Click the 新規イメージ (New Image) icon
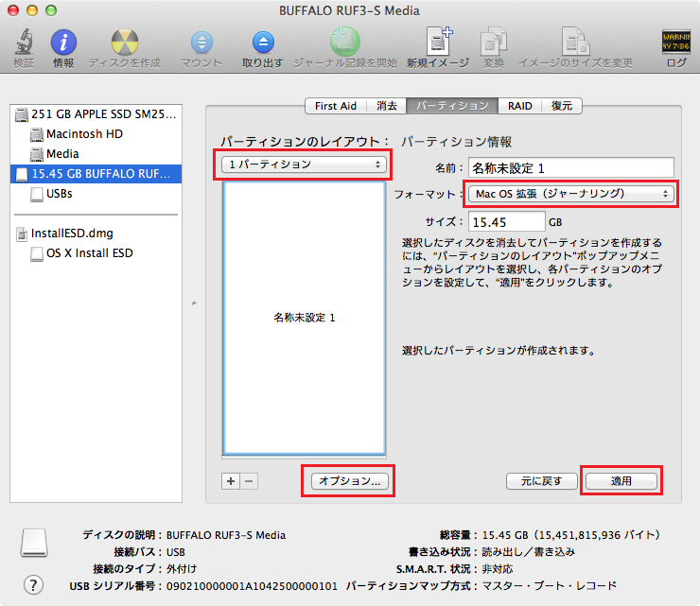Screen dimensions: 700x606 [x=438, y=42]
